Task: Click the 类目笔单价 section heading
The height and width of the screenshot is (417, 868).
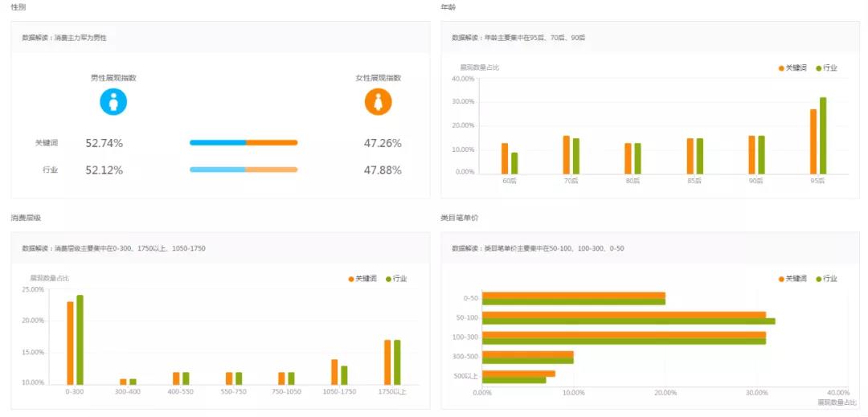Action: [x=459, y=218]
